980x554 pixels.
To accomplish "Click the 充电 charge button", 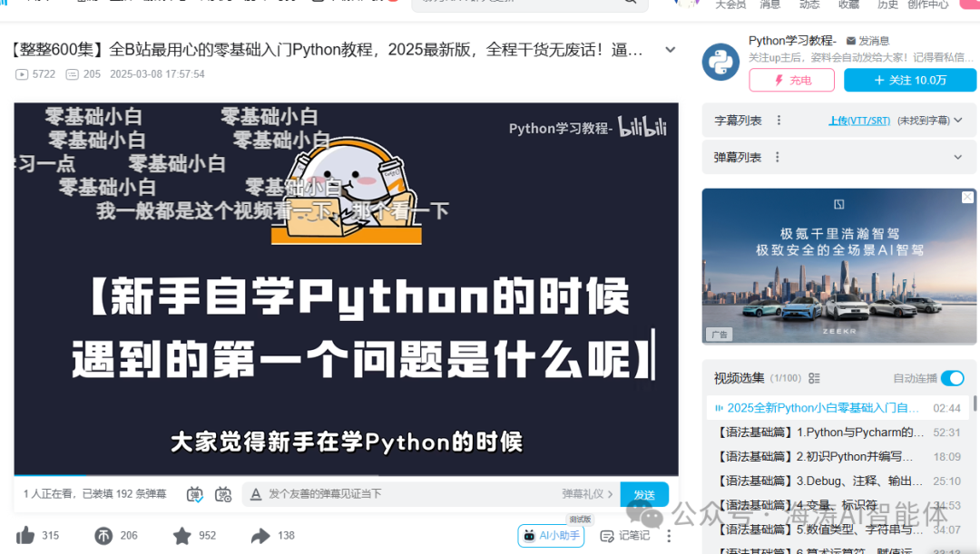I will point(792,80).
